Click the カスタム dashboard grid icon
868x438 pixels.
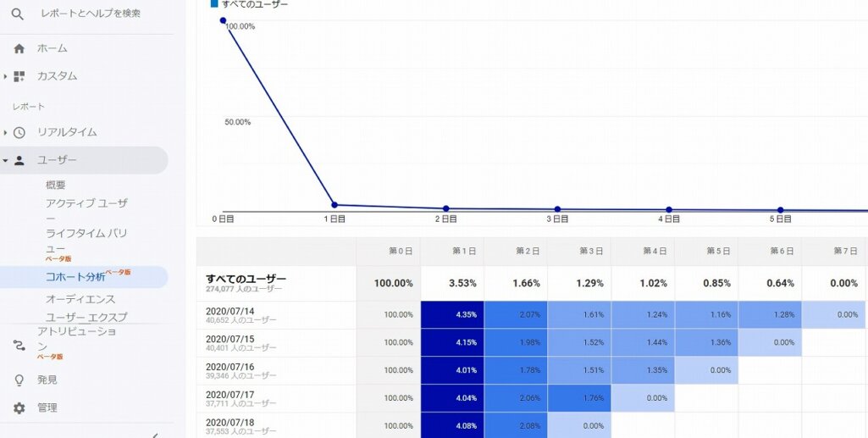(x=19, y=76)
